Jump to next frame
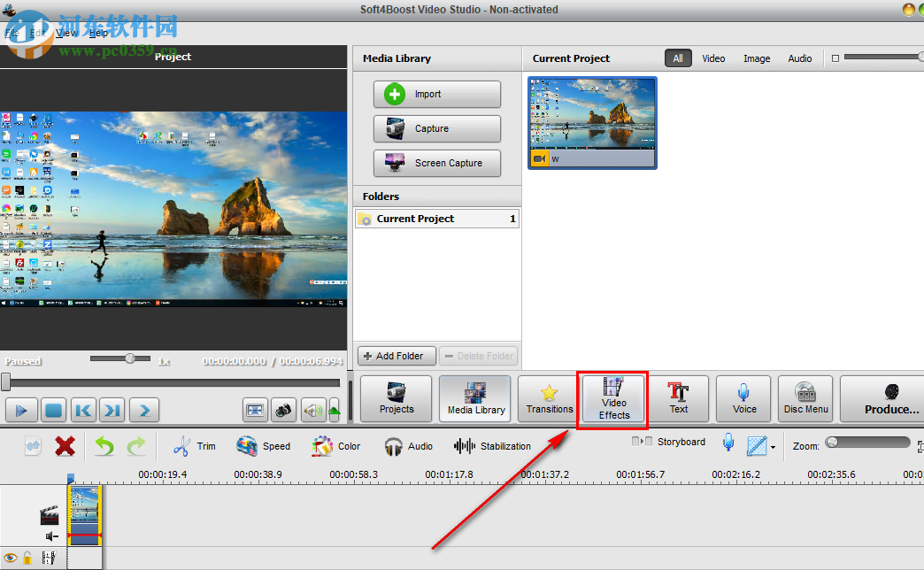The height and width of the screenshot is (570, 924). coord(112,411)
